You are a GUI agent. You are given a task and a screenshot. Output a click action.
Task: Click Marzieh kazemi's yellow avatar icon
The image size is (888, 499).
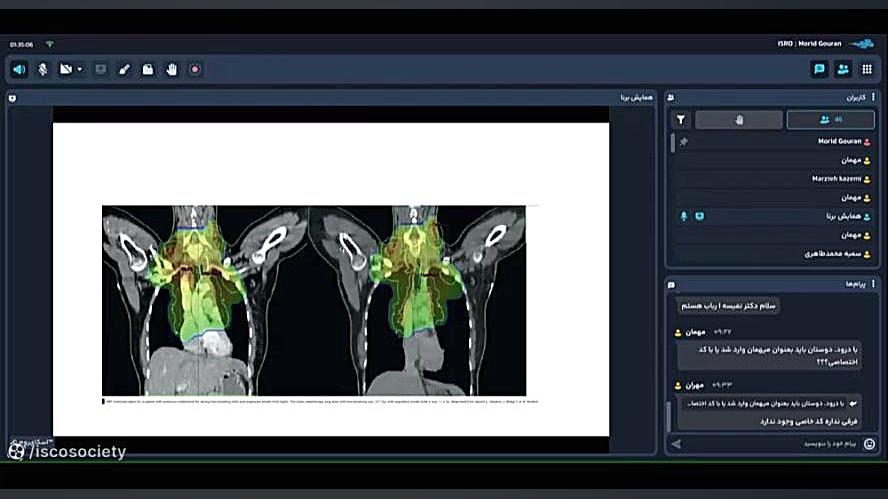point(867,179)
